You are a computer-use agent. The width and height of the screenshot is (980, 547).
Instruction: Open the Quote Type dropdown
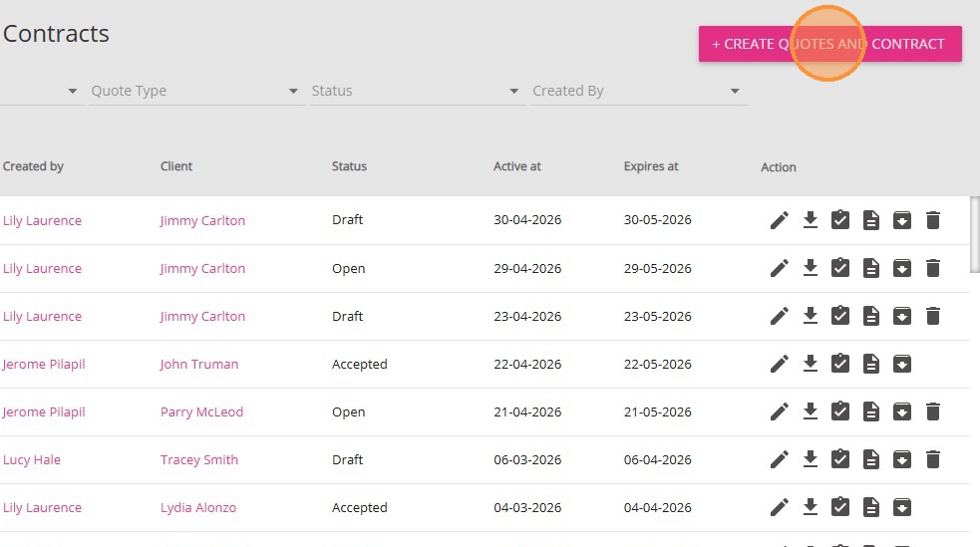point(194,91)
